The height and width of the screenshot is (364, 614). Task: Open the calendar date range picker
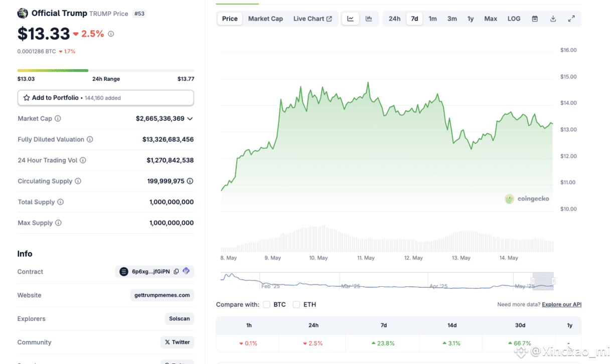535,19
